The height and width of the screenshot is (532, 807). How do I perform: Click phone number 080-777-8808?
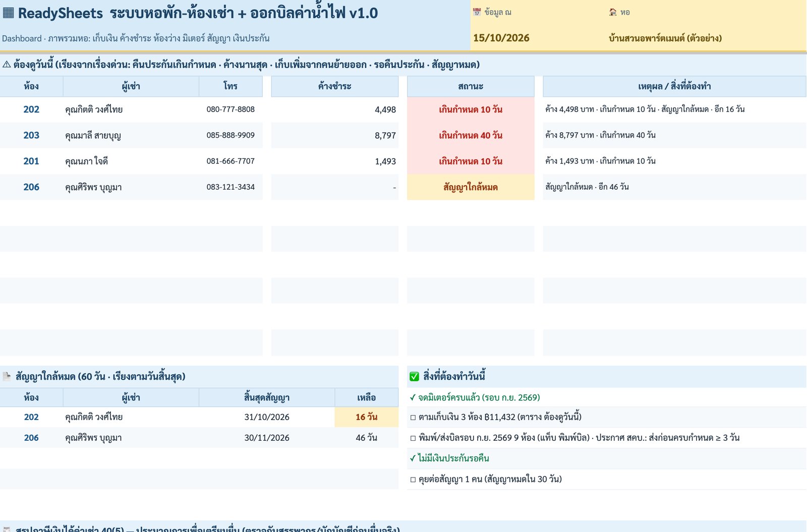(230, 109)
